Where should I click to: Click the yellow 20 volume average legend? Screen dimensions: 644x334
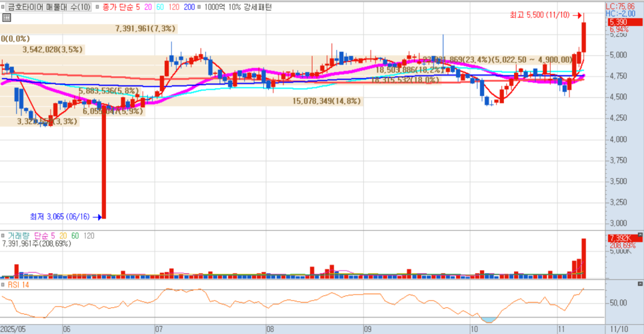click(63, 236)
